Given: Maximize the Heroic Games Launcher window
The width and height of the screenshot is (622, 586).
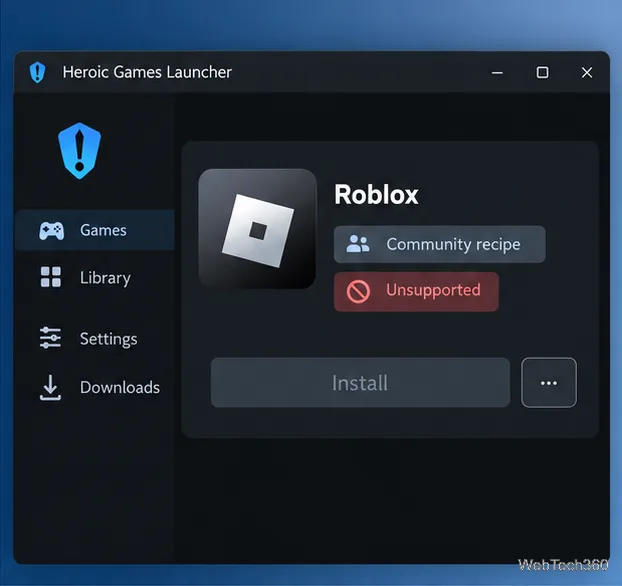Looking at the screenshot, I should point(542,73).
